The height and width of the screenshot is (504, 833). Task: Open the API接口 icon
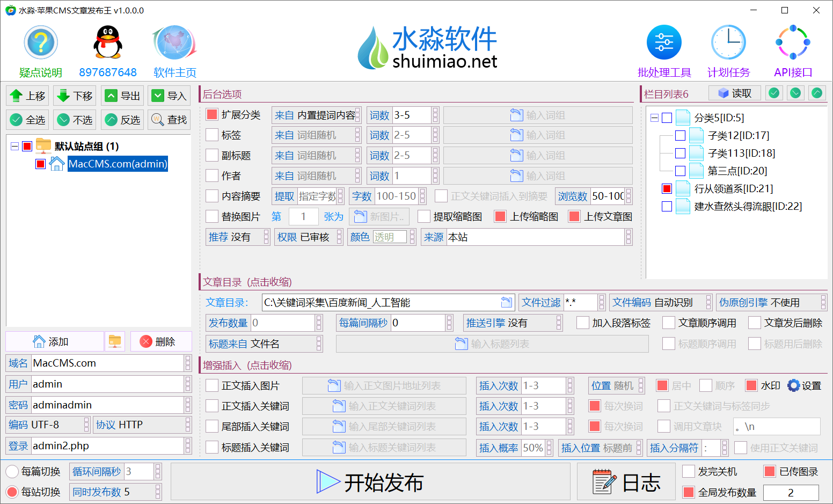[x=793, y=42]
